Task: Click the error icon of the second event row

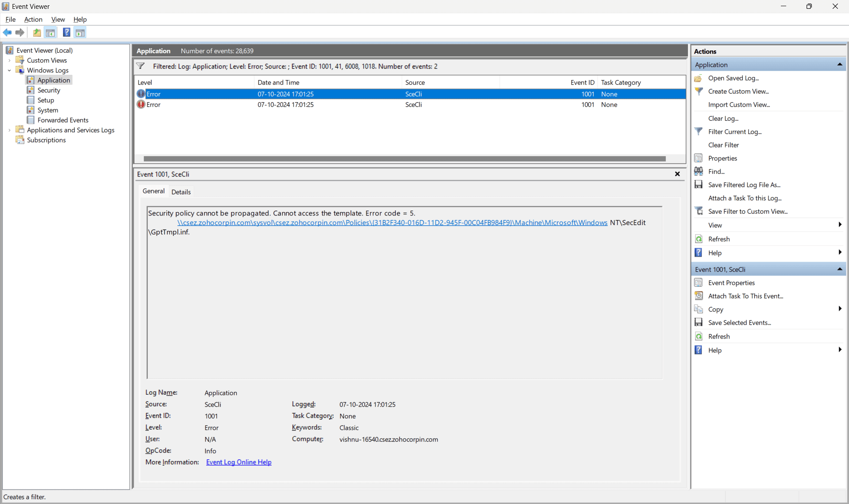Action: pos(141,104)
